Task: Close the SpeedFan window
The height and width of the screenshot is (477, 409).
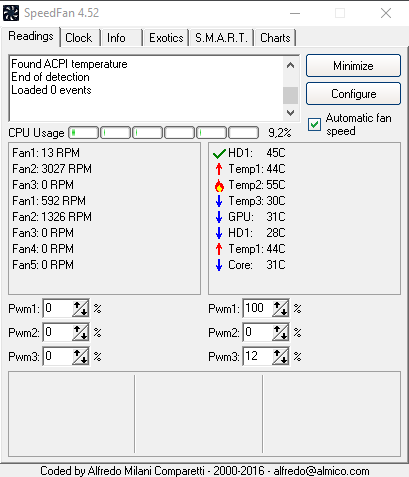Action: [x=386, y=13]
